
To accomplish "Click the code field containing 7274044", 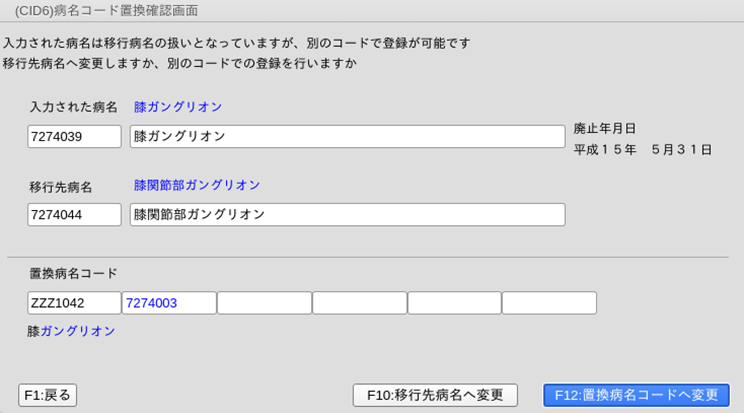I will [74, 215].
